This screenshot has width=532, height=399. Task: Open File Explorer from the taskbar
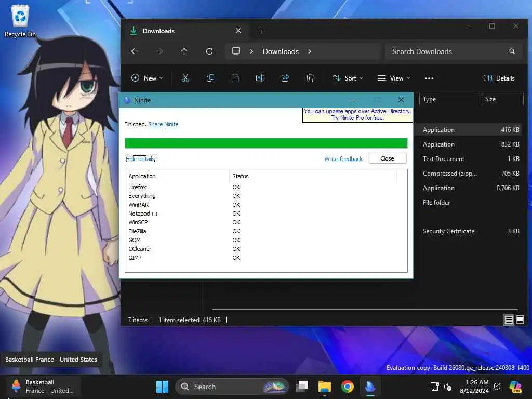(x=325, y=387)
